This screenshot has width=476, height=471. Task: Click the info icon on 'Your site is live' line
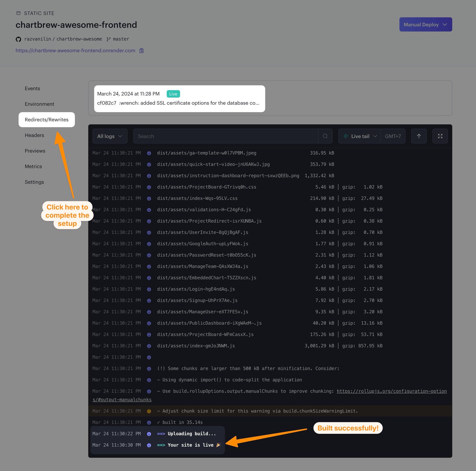coord(149,445)
